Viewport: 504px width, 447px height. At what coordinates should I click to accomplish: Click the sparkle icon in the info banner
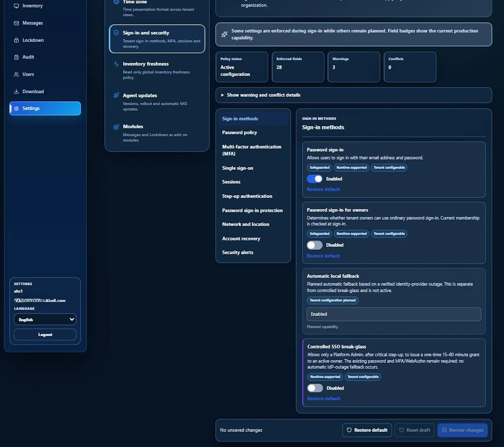[x=224, y=34]
